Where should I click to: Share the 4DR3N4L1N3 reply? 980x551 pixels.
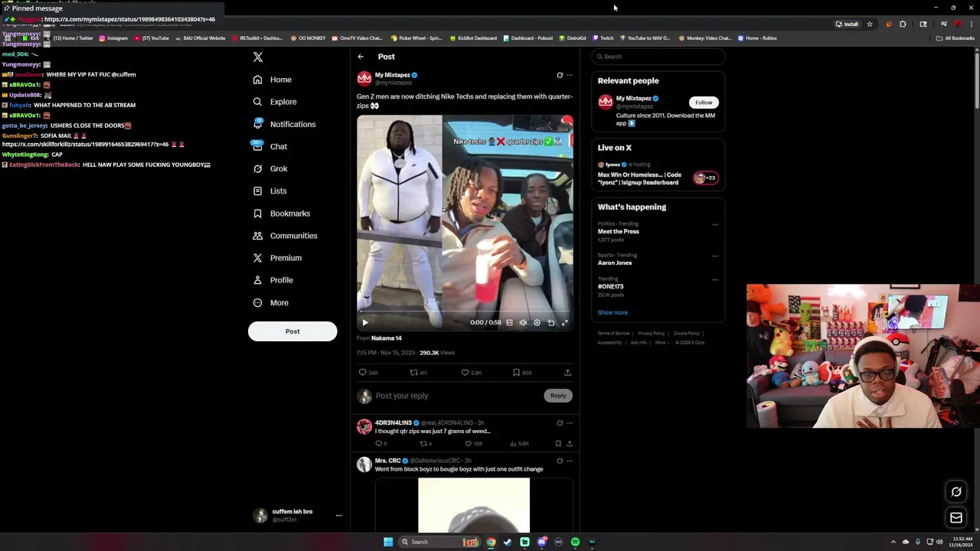[x=570, y=444]
